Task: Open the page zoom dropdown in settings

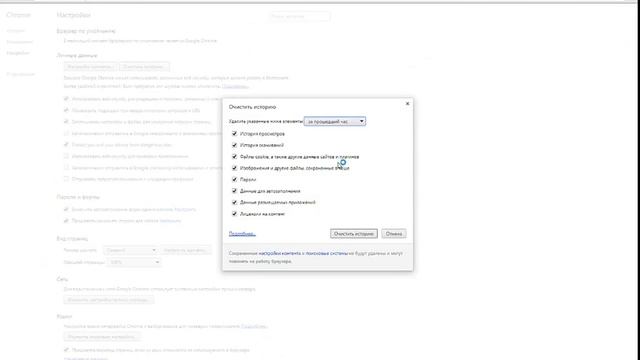Action: 134,262
